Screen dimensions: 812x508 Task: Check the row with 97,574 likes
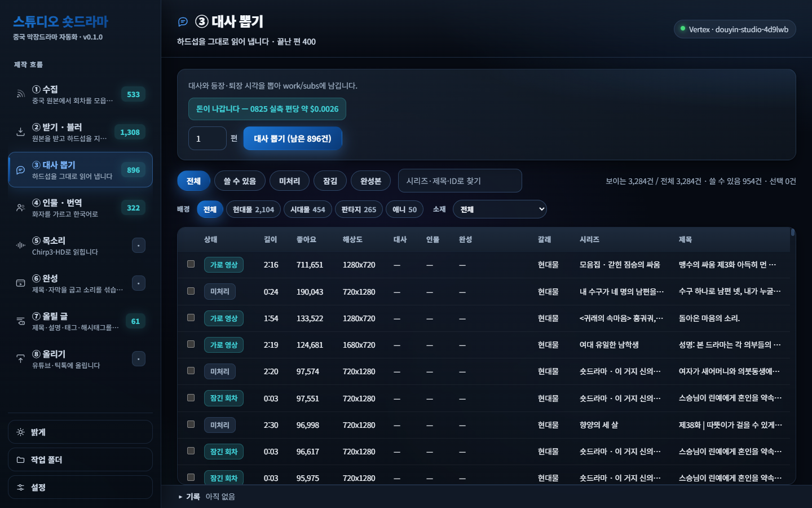pos(191,371)
